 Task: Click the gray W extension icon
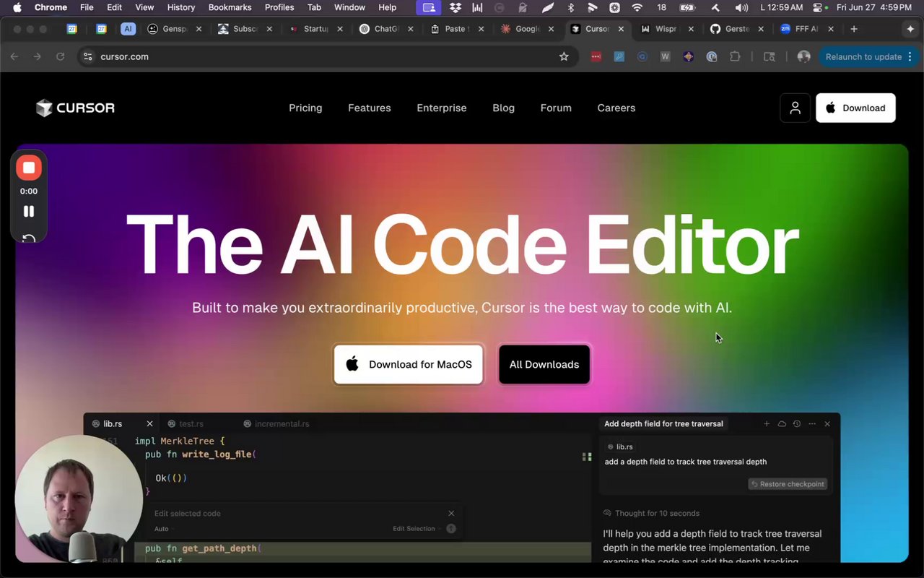[x=665, y=56]
